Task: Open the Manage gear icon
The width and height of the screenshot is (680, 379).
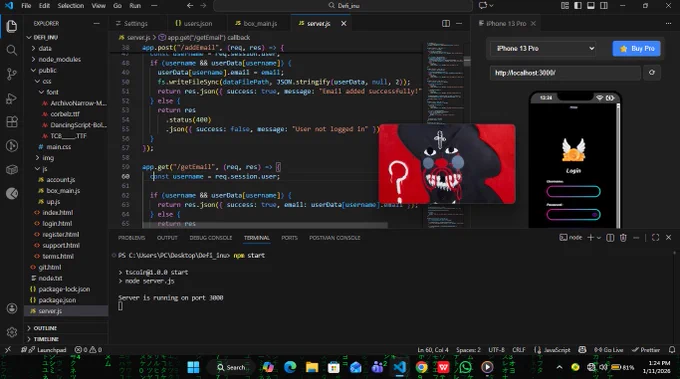Action: (12, 332)
